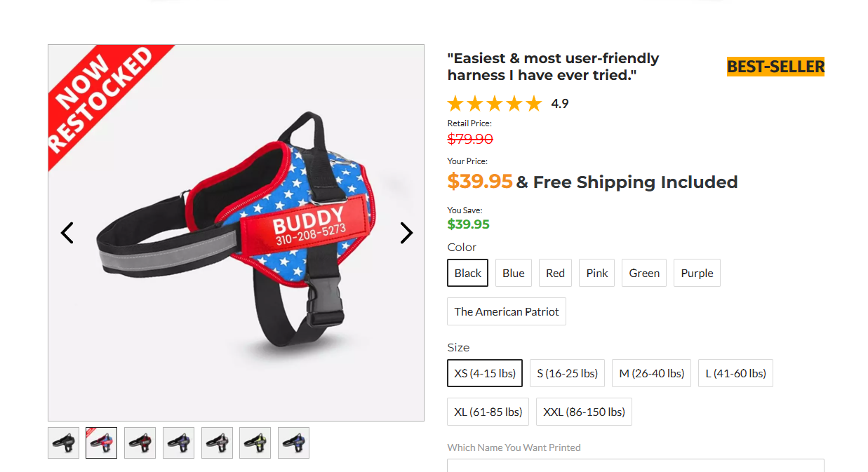This screenshot has height=472, width=868.
Task: Click the next image arrow
Action: (x=406, y=233)
